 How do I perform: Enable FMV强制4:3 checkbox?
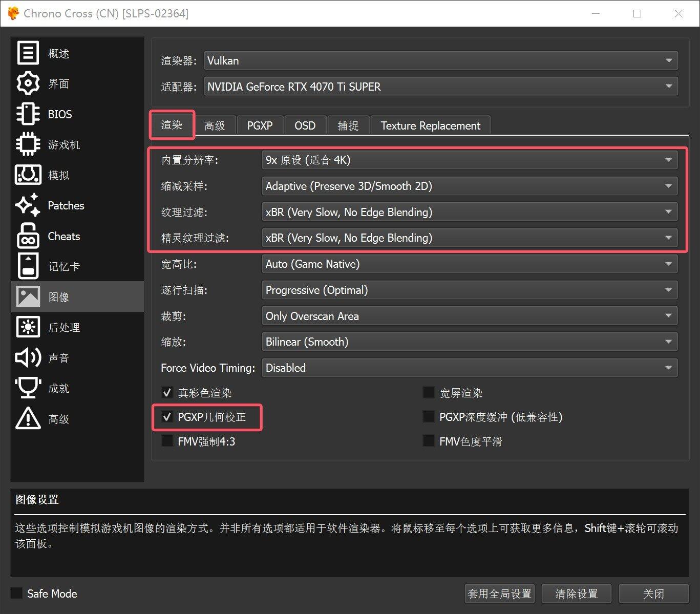pos(167,441)
